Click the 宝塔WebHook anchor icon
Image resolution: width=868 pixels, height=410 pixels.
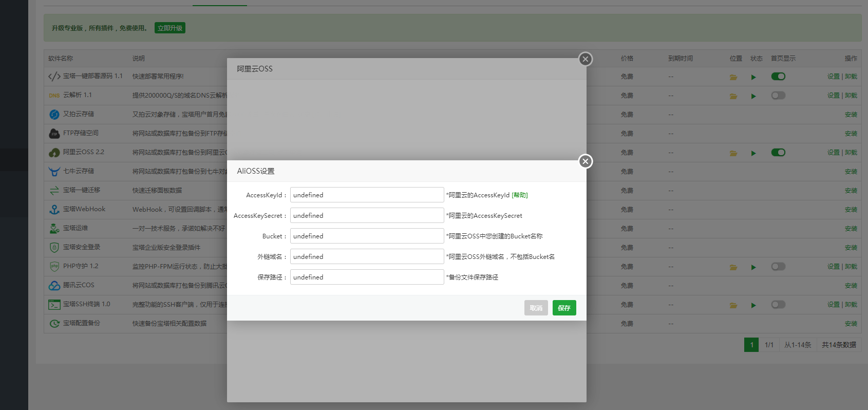[x=54, y=210]
